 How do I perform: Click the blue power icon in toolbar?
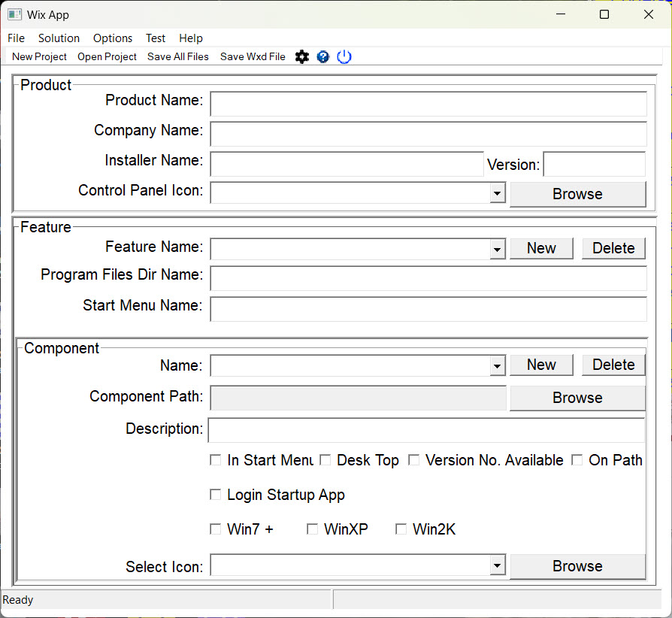344,56
